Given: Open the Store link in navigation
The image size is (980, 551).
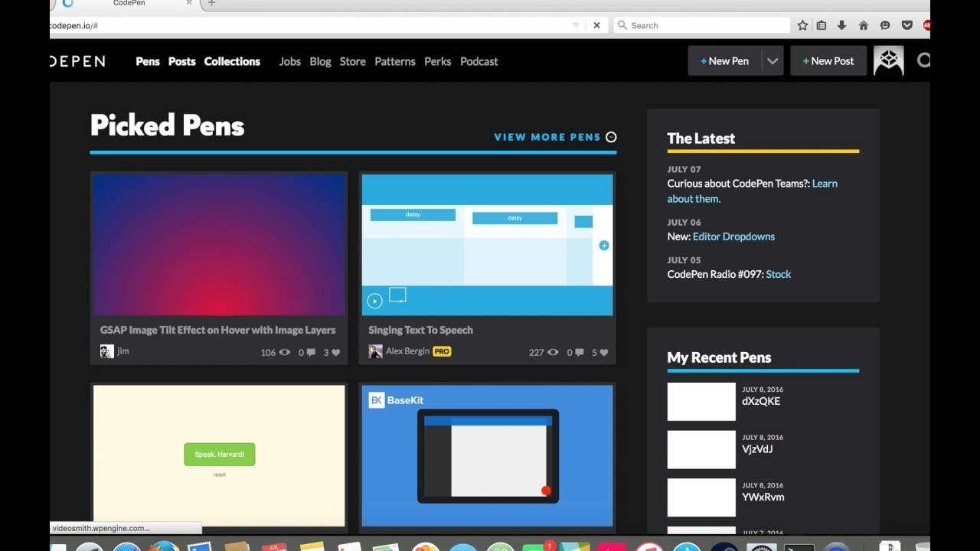Looking at the screenshot, I should click(x=353, y=61).
